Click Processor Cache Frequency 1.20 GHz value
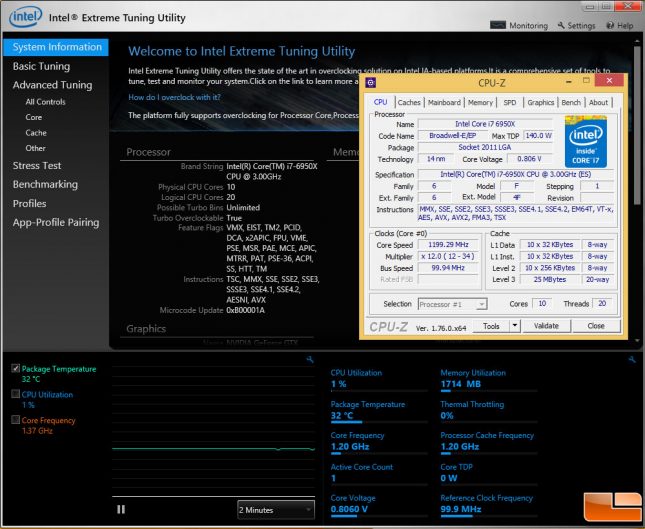 [460, 447]
